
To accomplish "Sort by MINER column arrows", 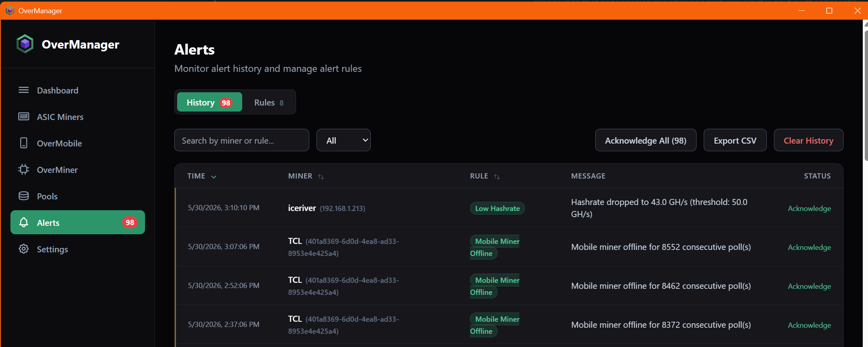I will [x=321, y=177].
